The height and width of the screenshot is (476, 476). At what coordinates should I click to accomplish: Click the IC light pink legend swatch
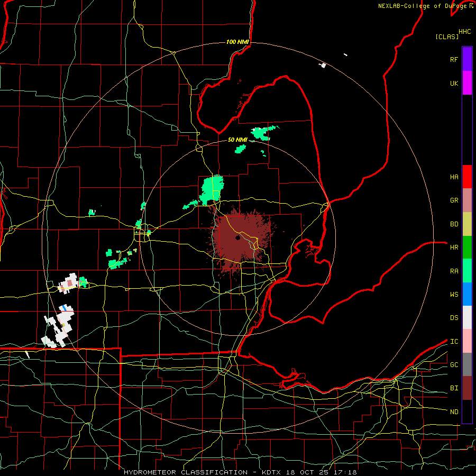point(467,341)
